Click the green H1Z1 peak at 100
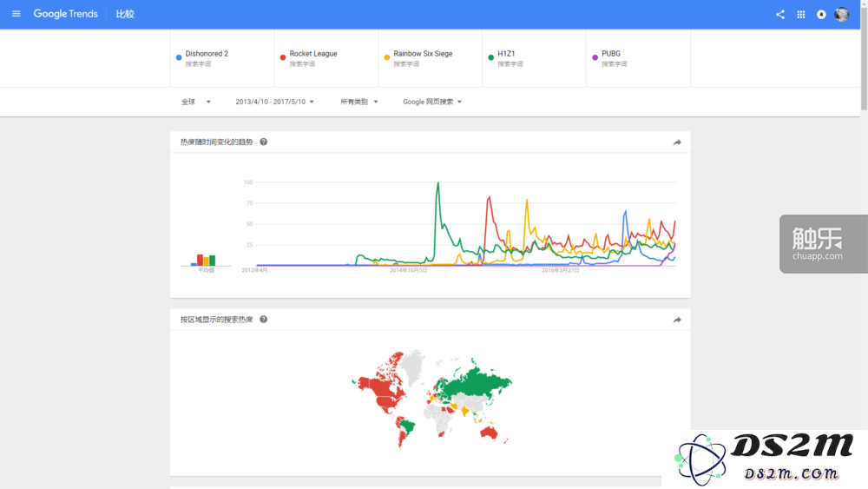Screen dimensions: 868x489 tap(437, 184)
